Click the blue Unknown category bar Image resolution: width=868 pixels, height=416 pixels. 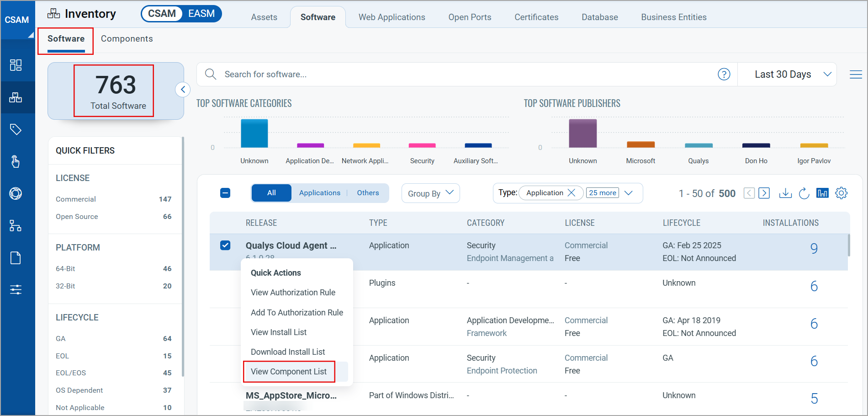coord(254,133)
